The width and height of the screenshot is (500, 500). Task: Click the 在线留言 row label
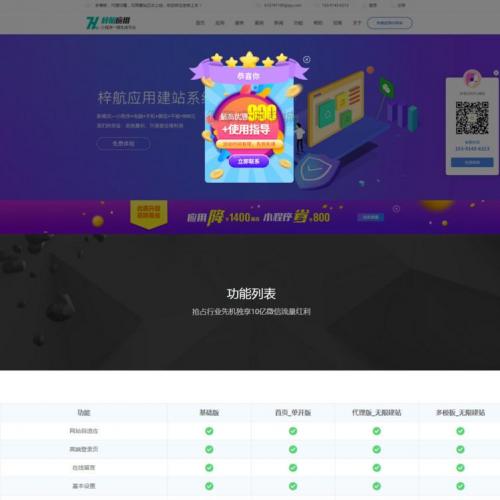point(84,468)
